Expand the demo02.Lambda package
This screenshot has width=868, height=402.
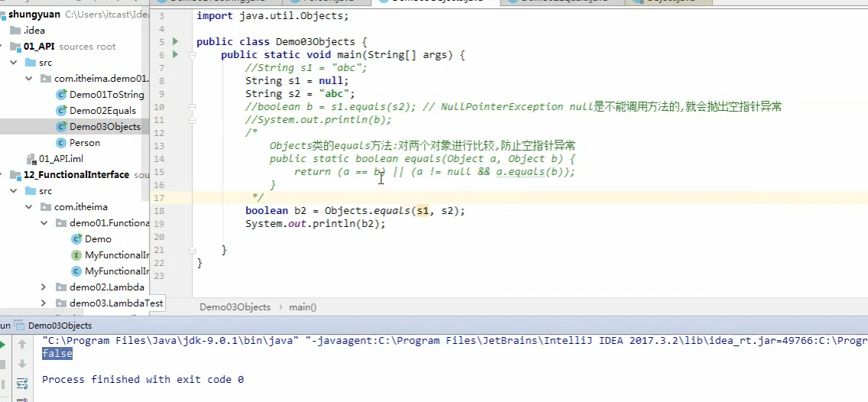44,287
